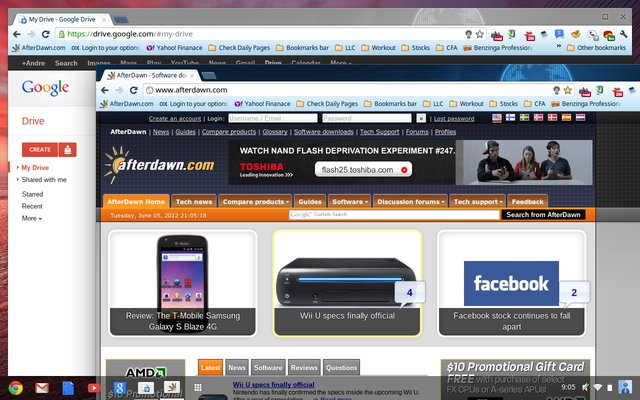640x400 pixels.
Task: Open Starred in Drive sidebar
Action: click(32, 194)
